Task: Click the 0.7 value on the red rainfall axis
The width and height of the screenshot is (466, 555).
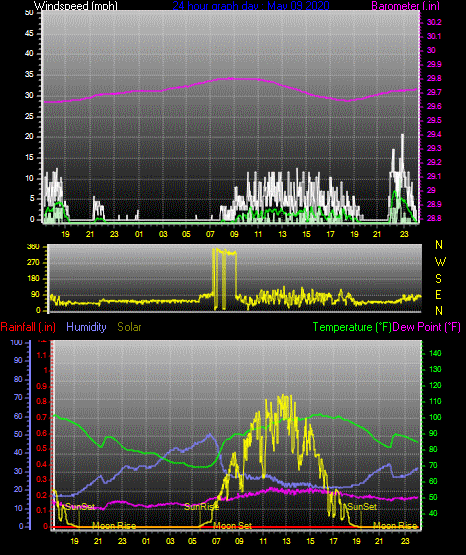Action: [42, 417]
